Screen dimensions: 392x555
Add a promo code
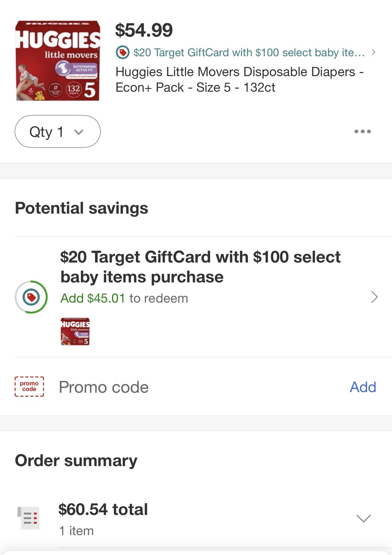pyautogui.click(x=363, y=387)
